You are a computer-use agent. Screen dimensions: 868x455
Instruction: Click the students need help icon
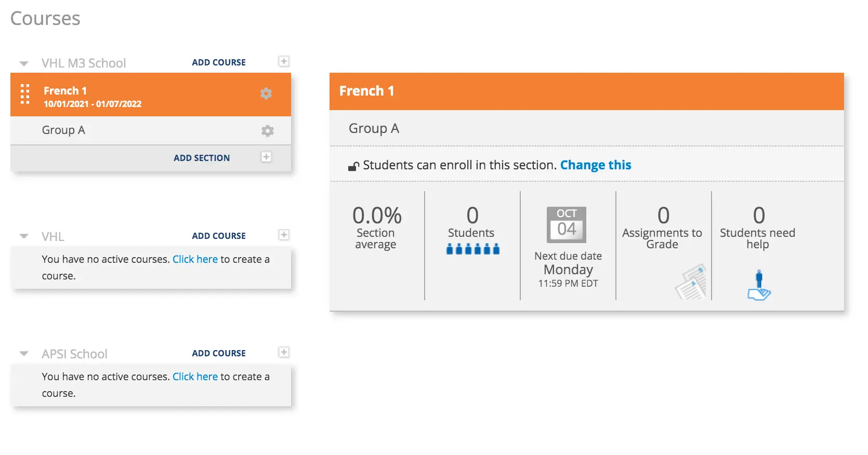coord(759,285)
